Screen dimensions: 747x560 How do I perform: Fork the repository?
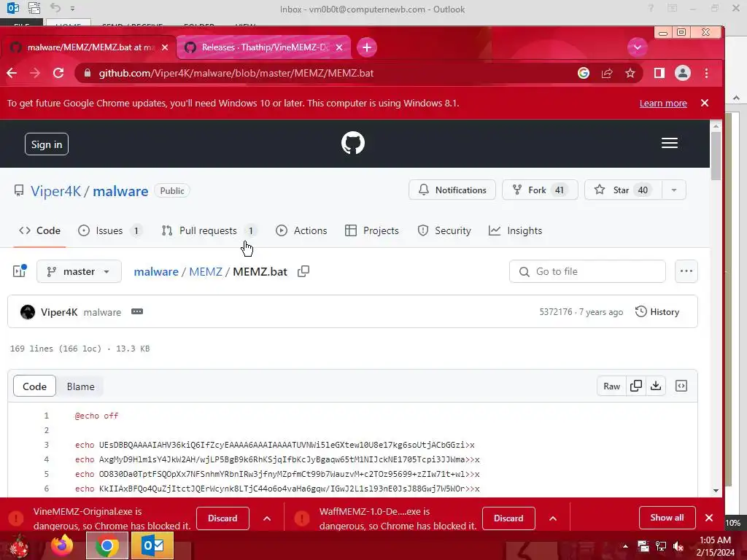(x=541, y=190)
